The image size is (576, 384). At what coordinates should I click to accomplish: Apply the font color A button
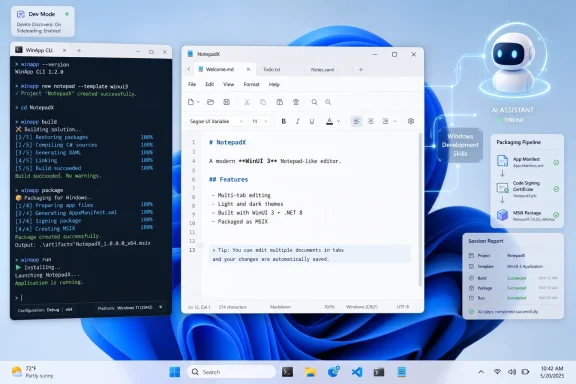tap(330, 121)
